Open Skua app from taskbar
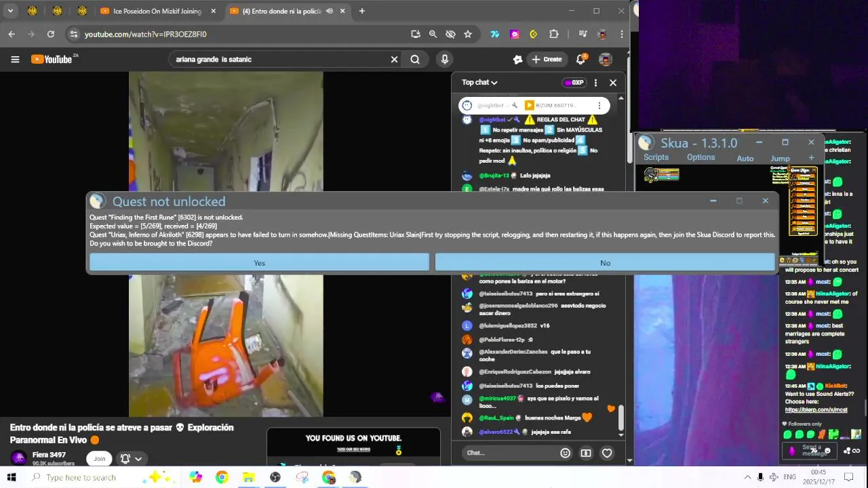The width and height of the screenshot is (868, 488). (355, 477)
